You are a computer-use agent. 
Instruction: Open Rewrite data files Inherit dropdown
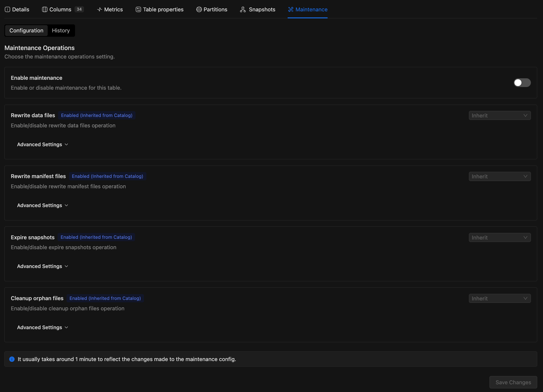[500, 116]
